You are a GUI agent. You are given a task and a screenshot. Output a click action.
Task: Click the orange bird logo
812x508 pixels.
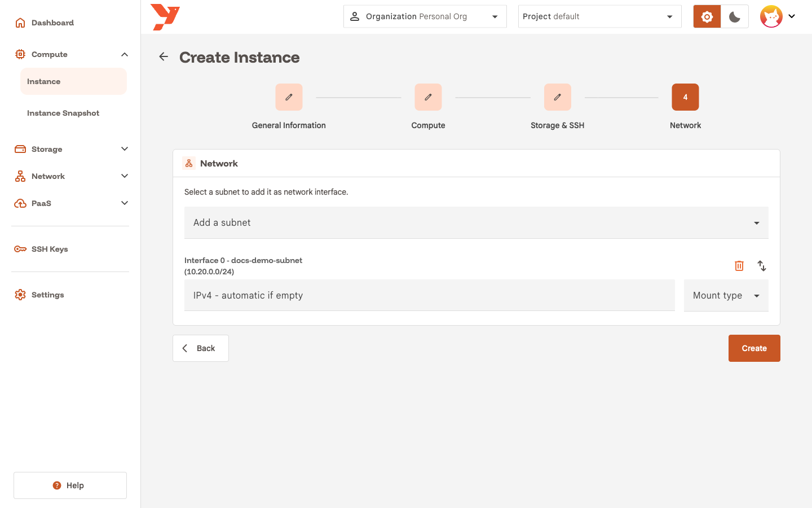pyautogui.click(x=165, y=17)
